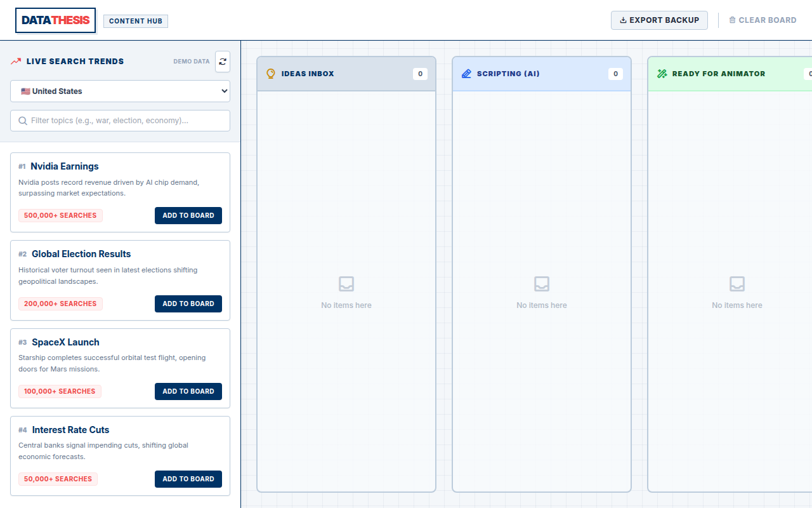Click the lightbulb icon in Ideas Inbox

tap(271, 74)
